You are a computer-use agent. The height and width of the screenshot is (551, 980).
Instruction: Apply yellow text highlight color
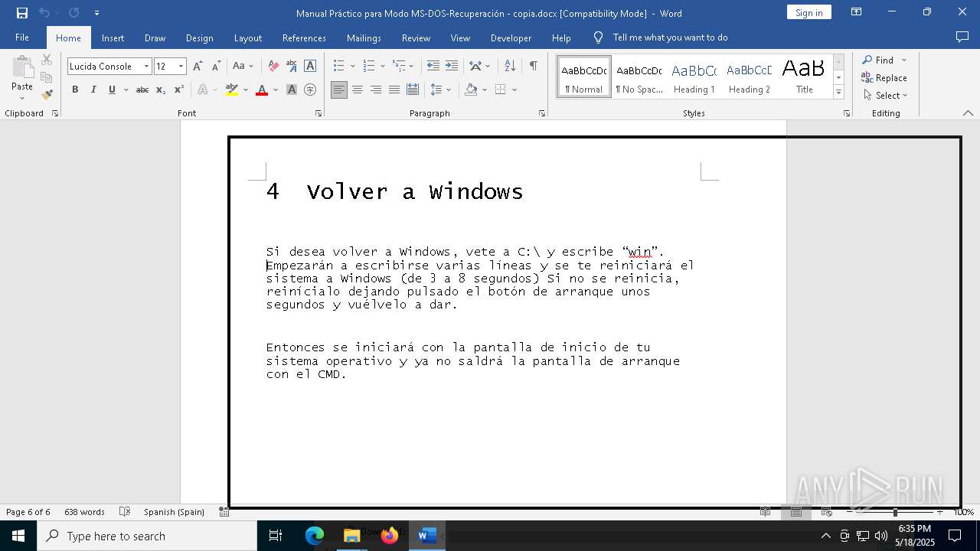point(232,90)
